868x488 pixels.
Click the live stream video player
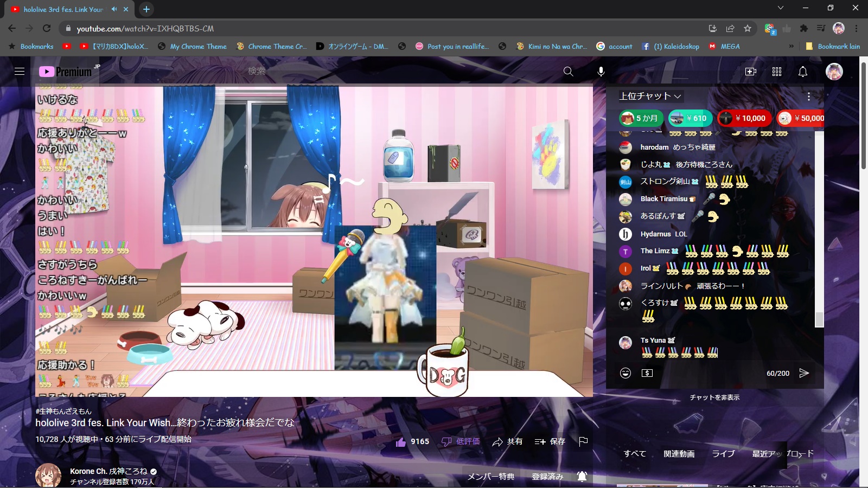(314, 241)
